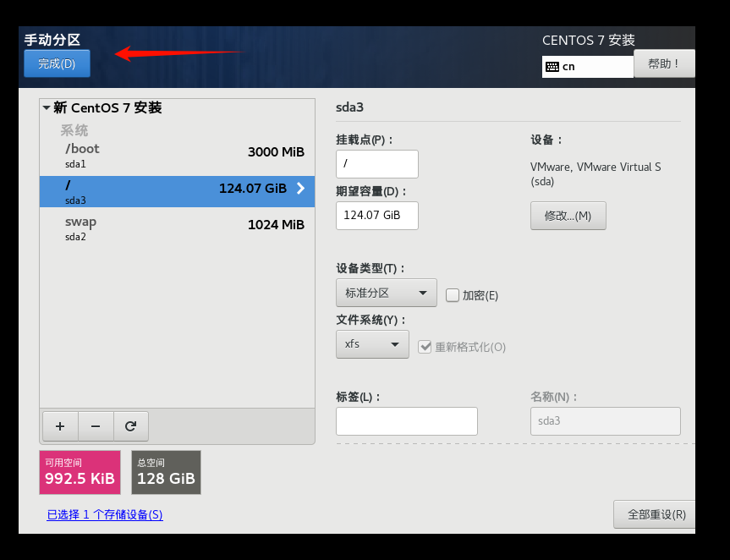730x560 pixels.
Task: Remove the selected partition using the minus icon
Action: (95, 425)
